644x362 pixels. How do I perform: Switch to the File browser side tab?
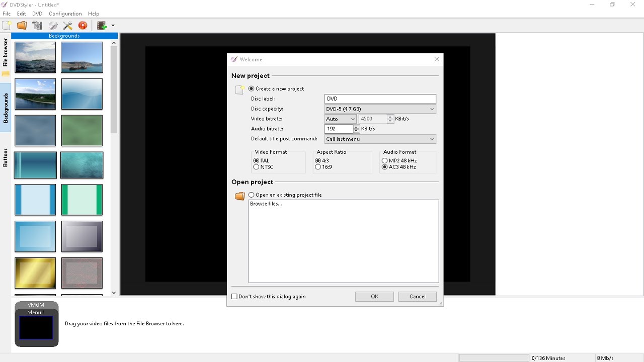pyautogui.click(x=6, y=52)
